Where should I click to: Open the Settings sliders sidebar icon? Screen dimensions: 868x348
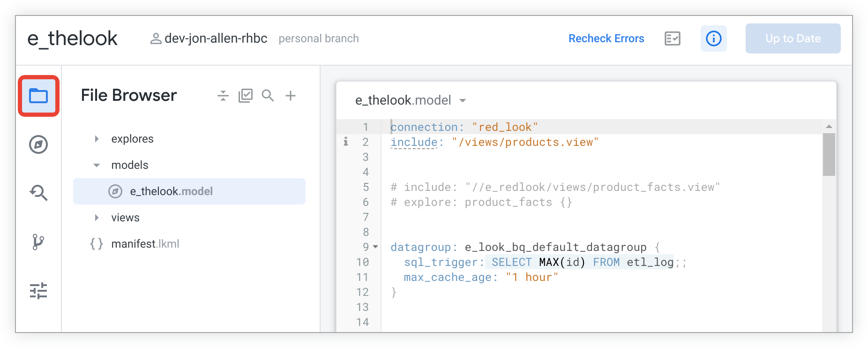pos(38,291)
